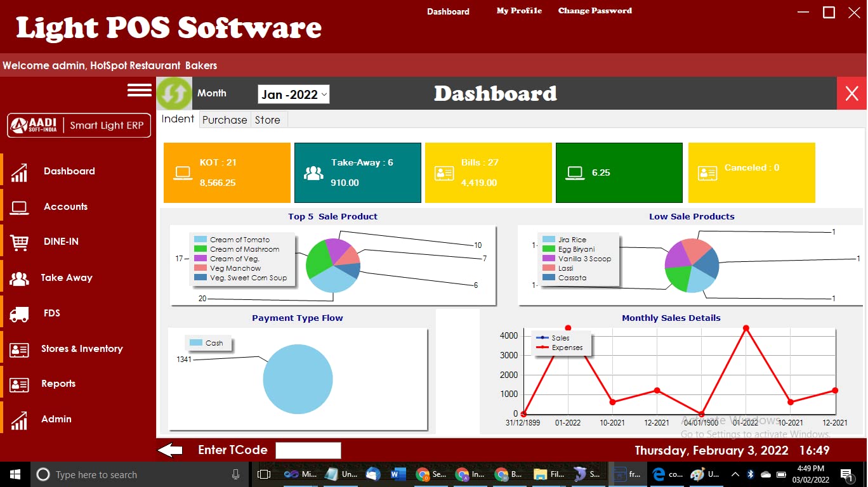
Task: Click the FDS delivery truck icon
Action: tap(19, 314)
